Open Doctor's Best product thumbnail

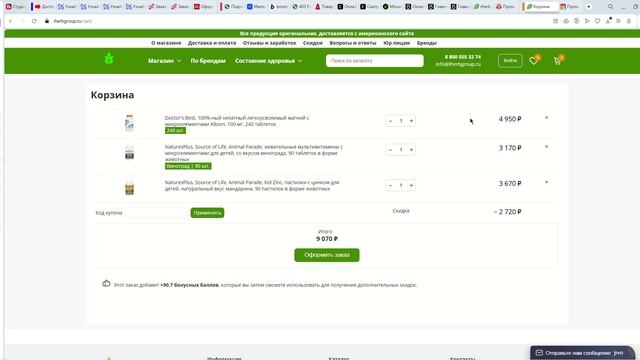[x=129, y=123]
